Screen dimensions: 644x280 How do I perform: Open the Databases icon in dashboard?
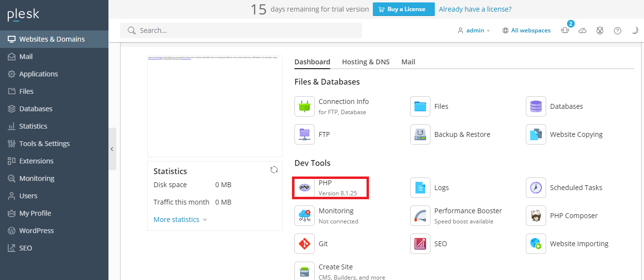point(536,106)
